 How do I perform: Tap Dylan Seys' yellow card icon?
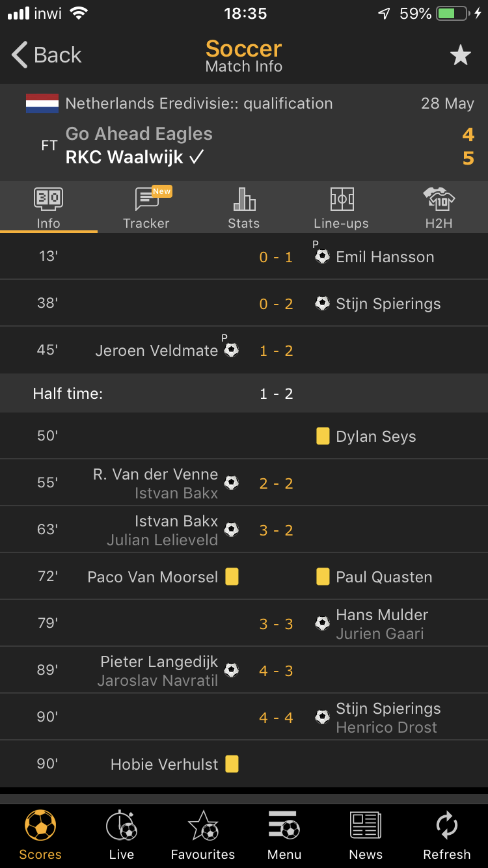coord(323,436)
